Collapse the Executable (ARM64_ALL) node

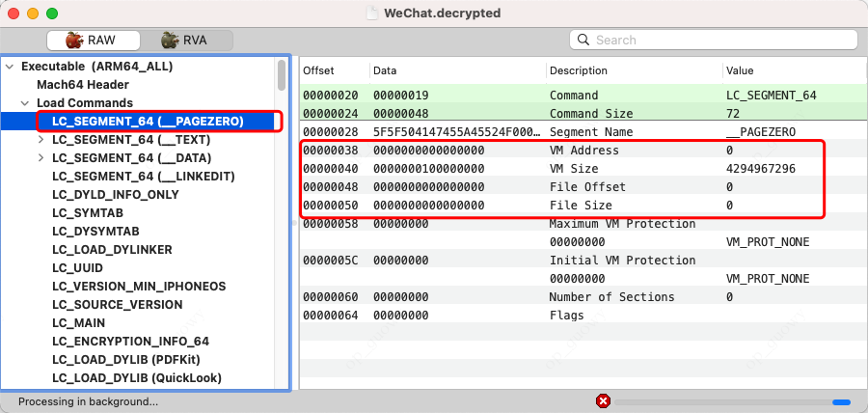click(x=10, y=67)
